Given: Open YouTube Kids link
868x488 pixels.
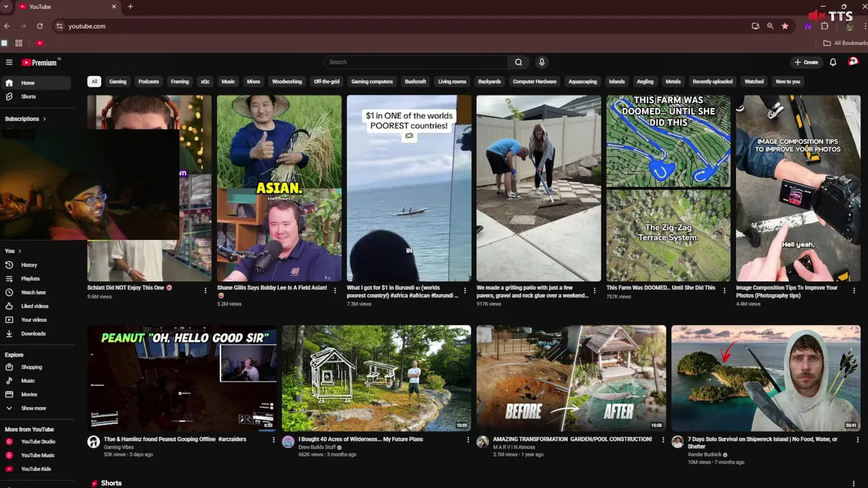Looking at the screenshot, I should [35, 469].
